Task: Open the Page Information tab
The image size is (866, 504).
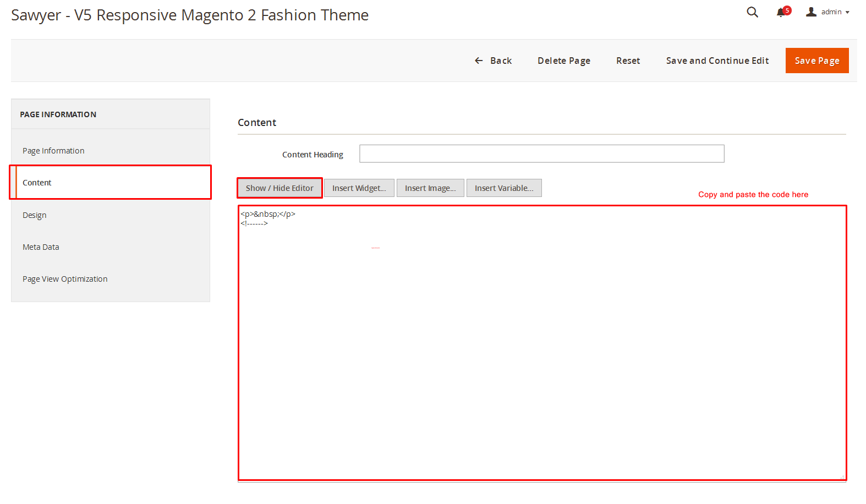Action: pos(111,151)
